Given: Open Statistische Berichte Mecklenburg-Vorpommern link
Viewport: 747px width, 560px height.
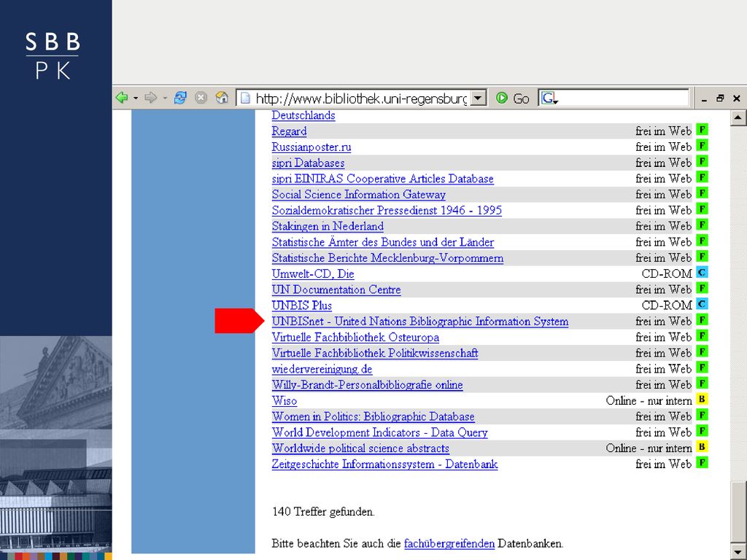Looking at the screenshot, I should point(388,257).
